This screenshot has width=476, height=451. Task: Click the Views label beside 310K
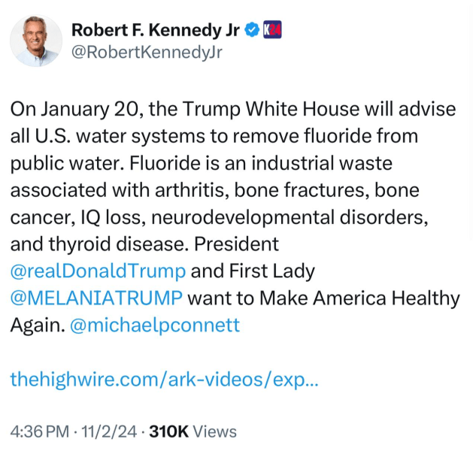pos(215,431)
